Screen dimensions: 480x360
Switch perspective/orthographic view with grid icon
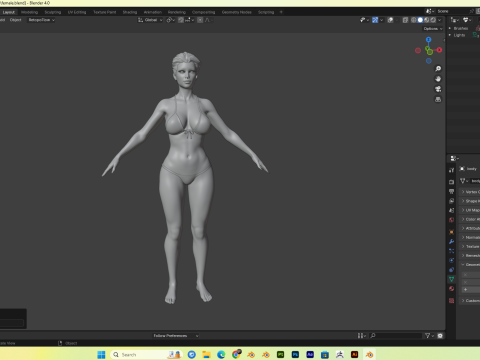point(438,99)
